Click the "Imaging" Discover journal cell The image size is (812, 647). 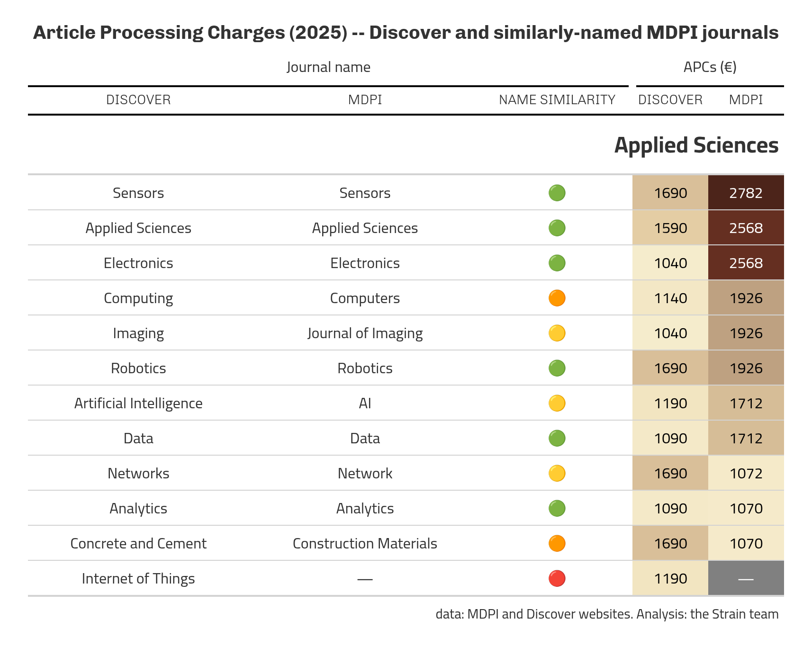pyautogui.click(x=138, y=333)
